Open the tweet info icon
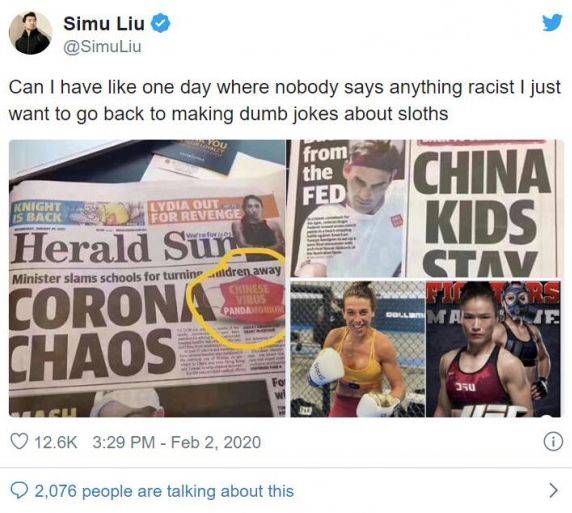 coord(553,442)
